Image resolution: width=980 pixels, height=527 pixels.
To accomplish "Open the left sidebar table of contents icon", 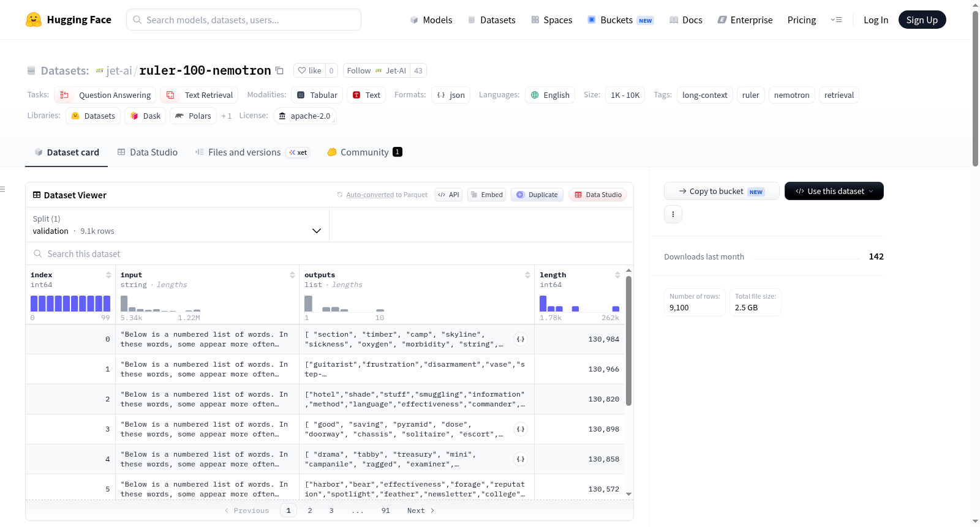I will 2,189.
